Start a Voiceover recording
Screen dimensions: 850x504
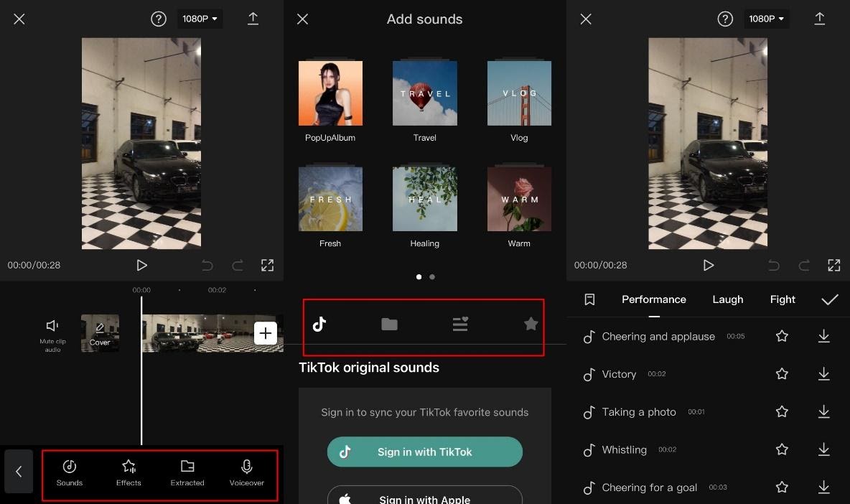247,473
